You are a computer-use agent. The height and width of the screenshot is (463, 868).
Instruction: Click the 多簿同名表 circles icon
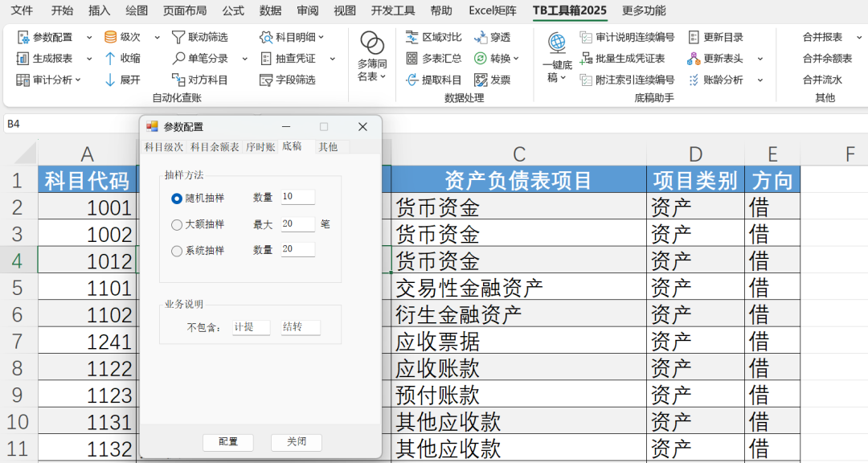click(372, 43)
